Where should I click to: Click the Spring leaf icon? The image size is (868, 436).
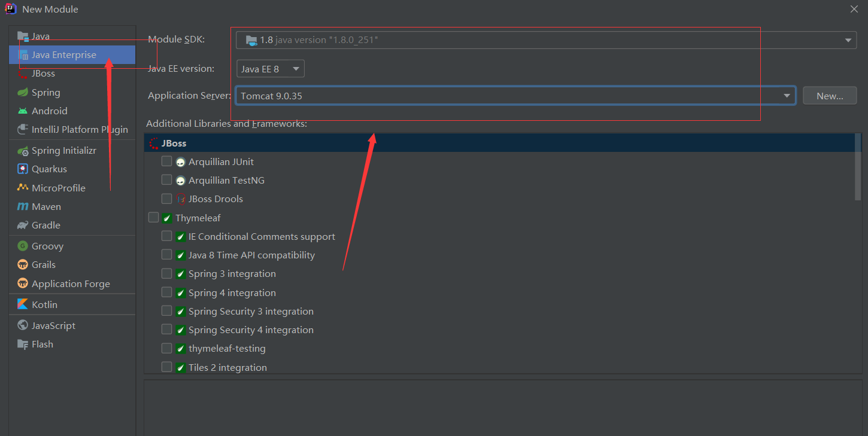click(x=23, y=92)
